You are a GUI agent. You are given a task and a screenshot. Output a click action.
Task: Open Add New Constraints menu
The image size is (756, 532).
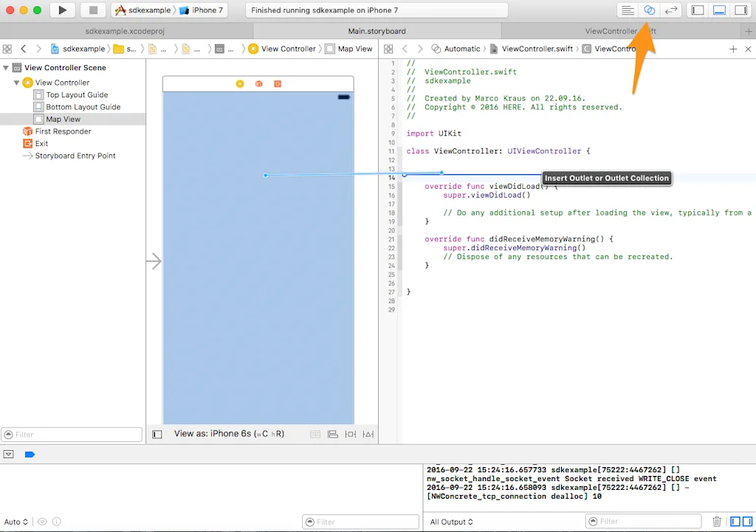351,434
